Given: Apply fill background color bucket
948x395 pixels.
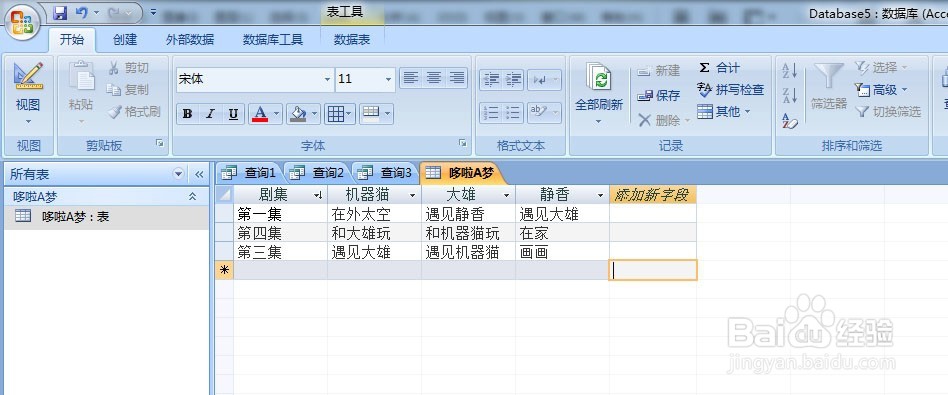Looking at the screenshot, I should [x=297, y=114].
